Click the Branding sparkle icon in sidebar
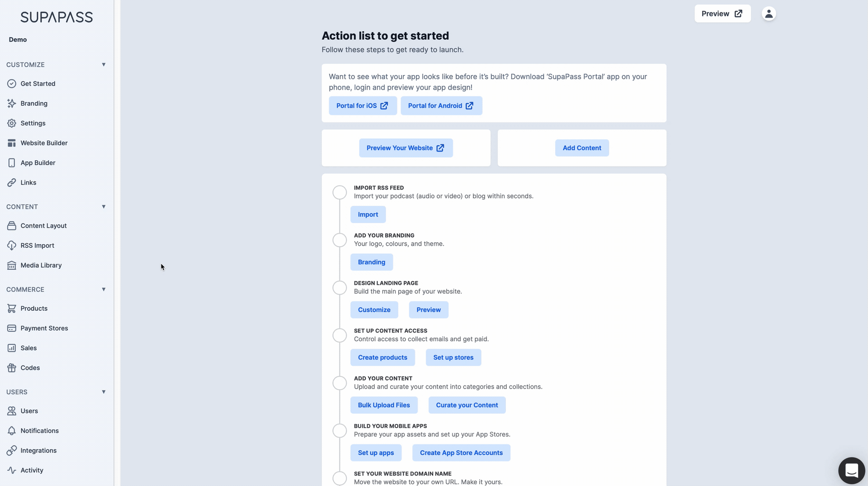The image size is (868, 486). pos(12,103)
